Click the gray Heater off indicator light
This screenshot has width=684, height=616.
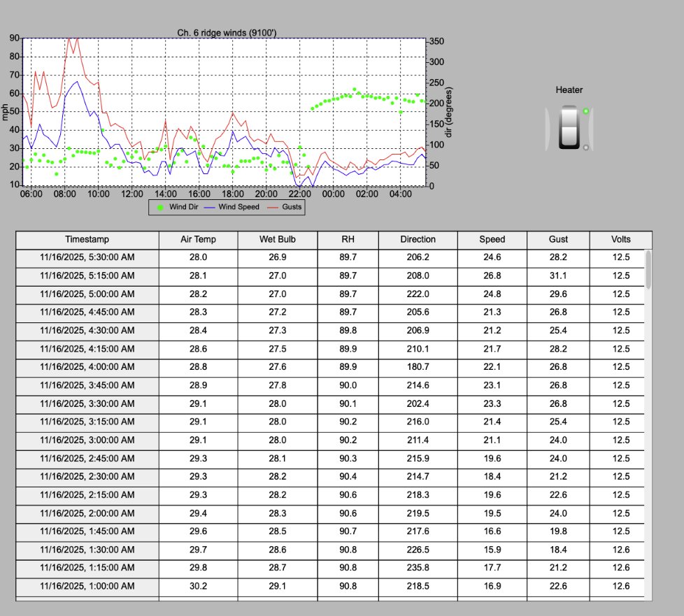[x=586, y=148]
